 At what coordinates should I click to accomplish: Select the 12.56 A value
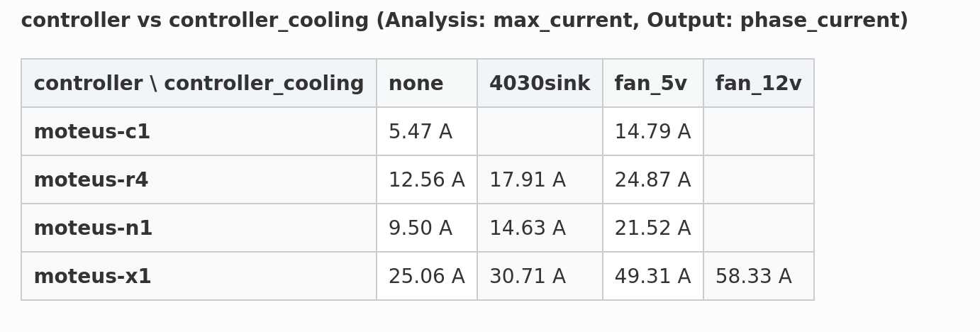pyautogui.click(x=427, y=180)
